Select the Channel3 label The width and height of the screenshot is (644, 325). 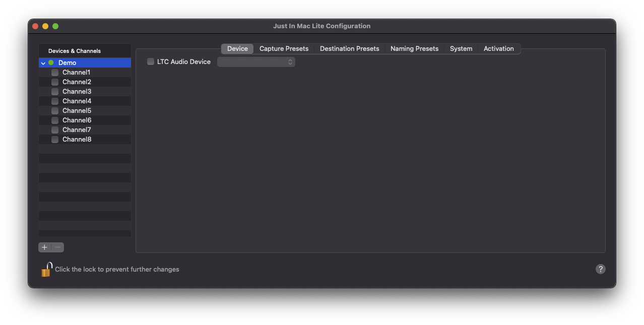tap(77, 92)
